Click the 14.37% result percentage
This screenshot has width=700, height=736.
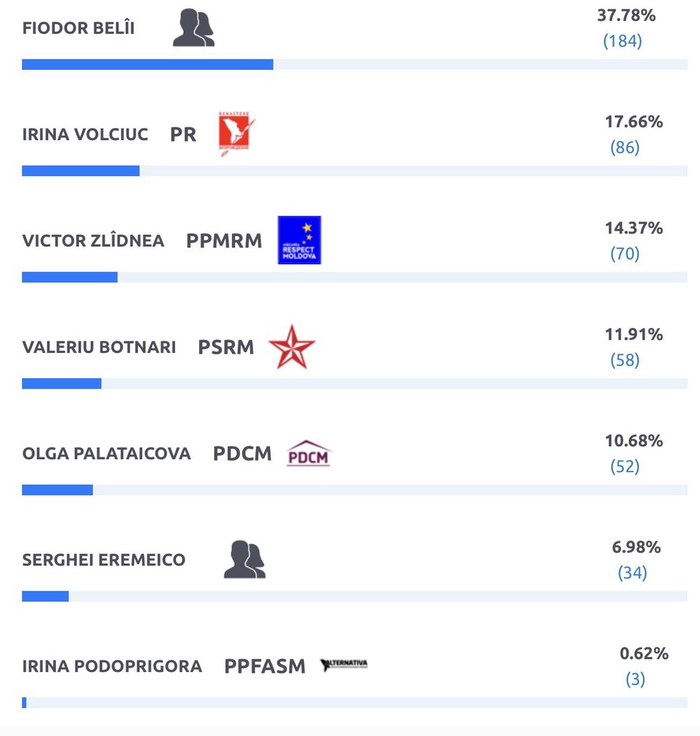pos(634,228)
